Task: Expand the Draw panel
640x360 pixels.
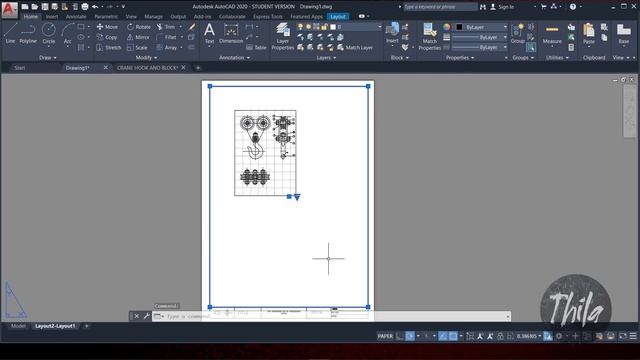Action: pos(47,58)
